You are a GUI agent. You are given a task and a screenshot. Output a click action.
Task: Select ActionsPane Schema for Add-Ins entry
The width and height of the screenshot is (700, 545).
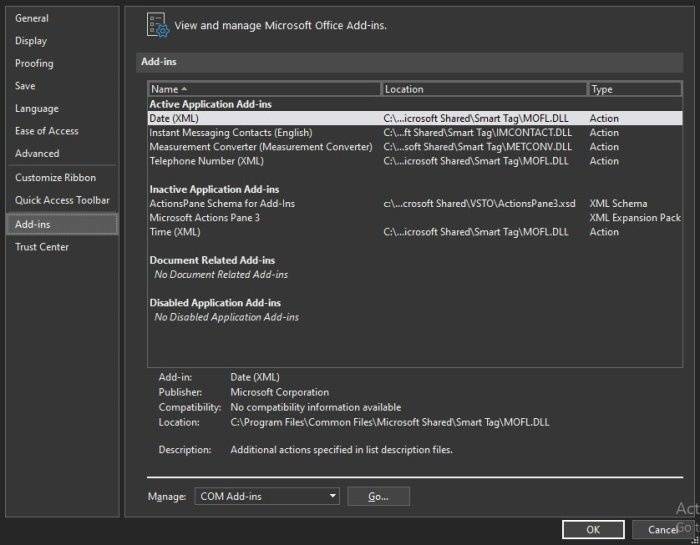click(415, 204)
